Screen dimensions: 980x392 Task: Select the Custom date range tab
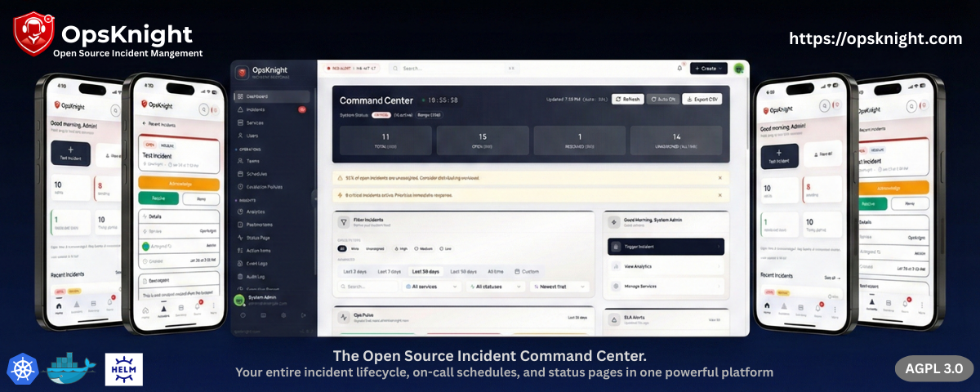(x=527, y=271)
